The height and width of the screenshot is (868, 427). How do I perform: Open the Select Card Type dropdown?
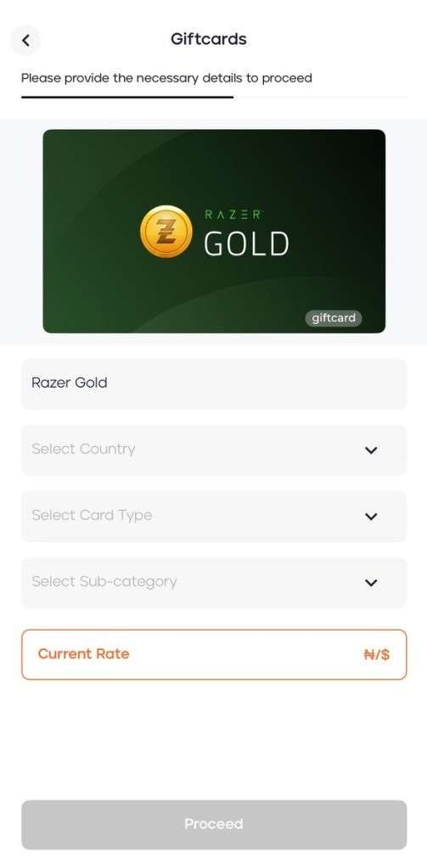[x=214, y=517]
